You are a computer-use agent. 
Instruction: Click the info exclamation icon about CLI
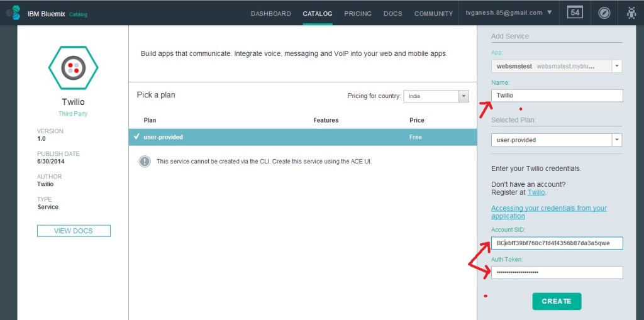click(145, 162)
